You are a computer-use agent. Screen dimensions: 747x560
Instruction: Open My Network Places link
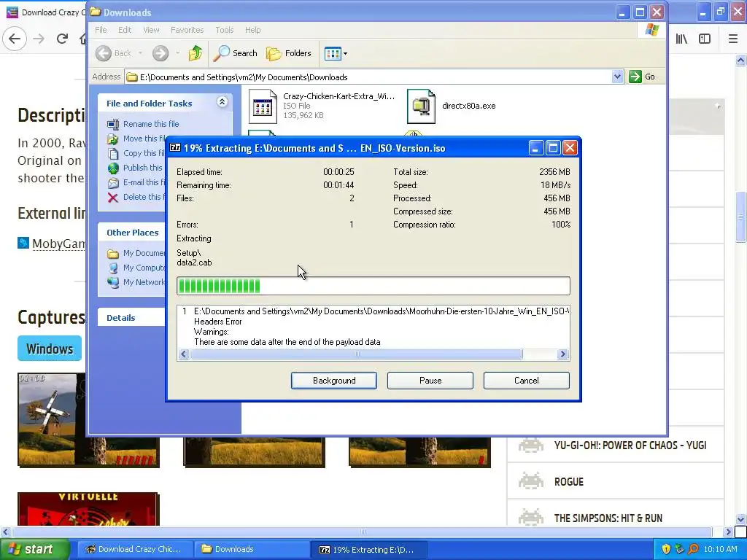(x=144, y=282)
